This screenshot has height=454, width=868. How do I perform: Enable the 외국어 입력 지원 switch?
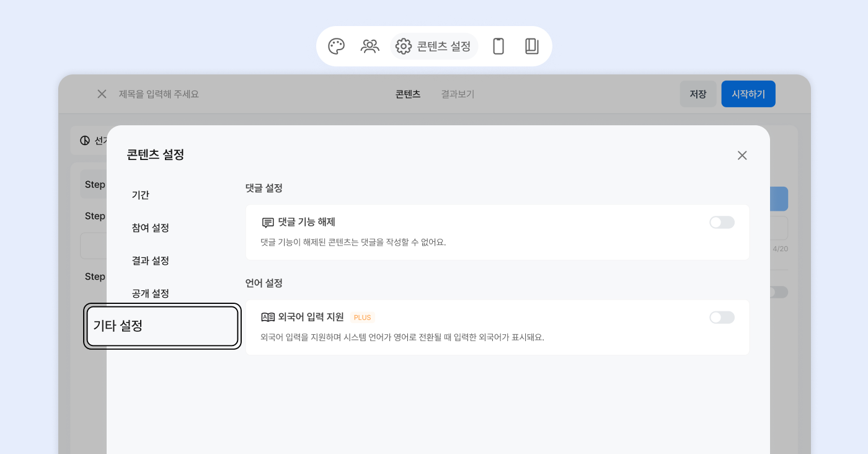[x=722, y=318]
